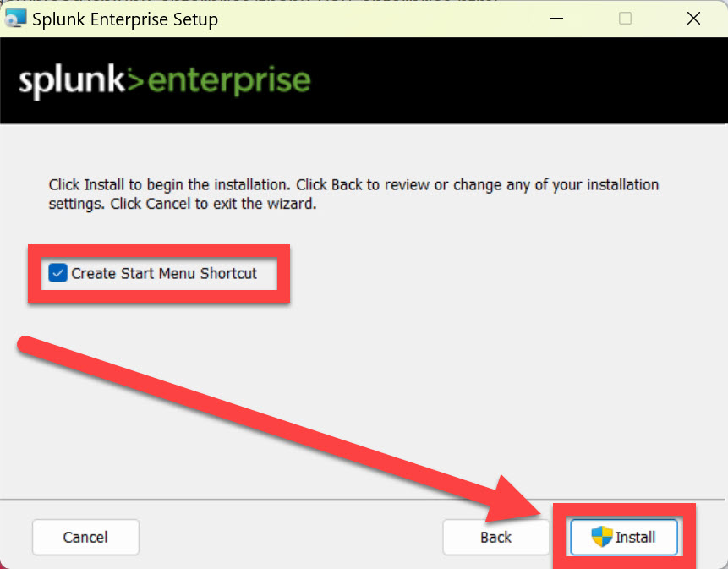Screen dimensions: 728x569
Task: Click the Splunk Enterprise Setup title bar icon
Action: [x=15, y=18]
